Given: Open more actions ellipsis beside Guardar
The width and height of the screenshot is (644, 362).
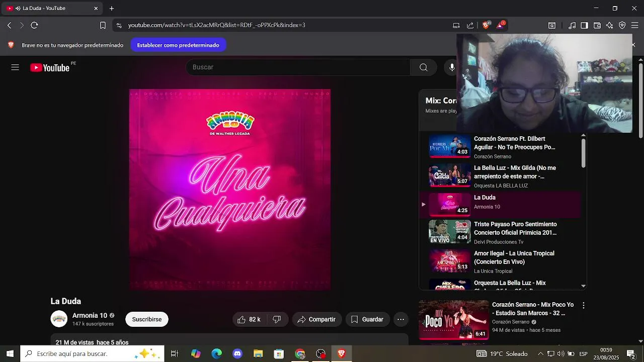Looking at the screenshot, I should (400, 319).
